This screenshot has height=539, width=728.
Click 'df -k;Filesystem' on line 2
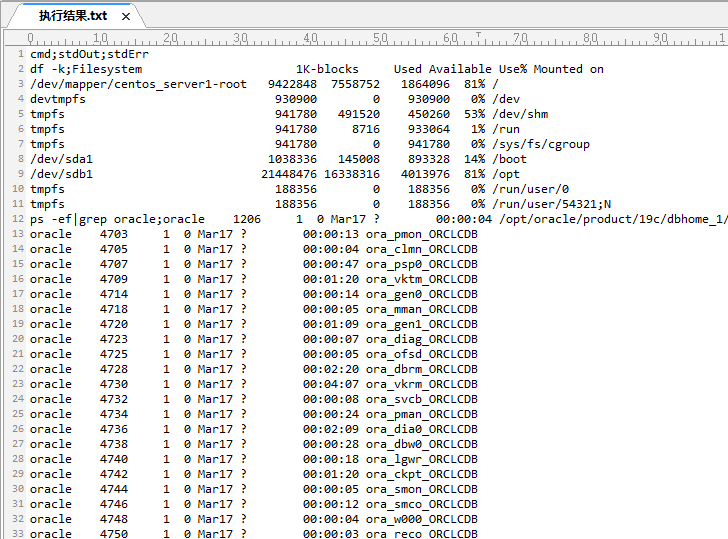click(86, 69)
